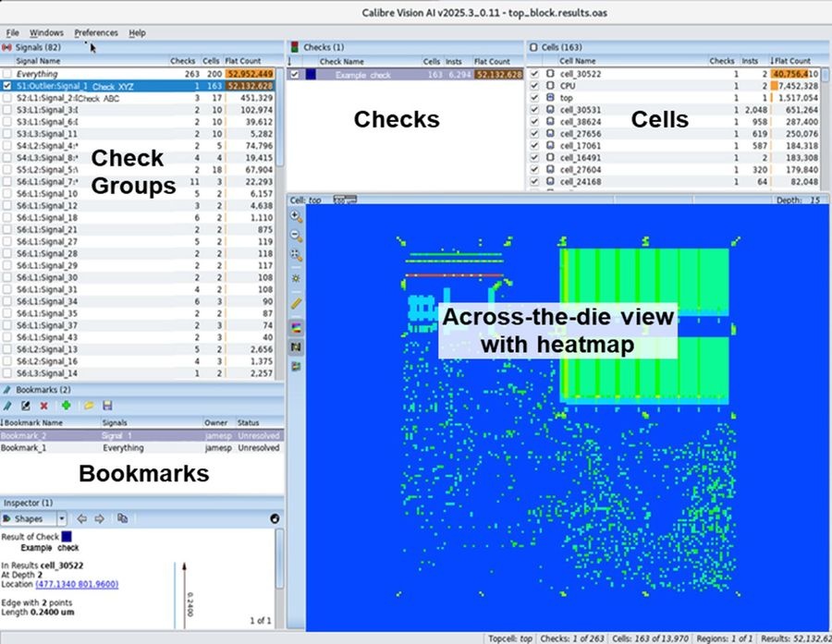This screenshot has height=644, width=832.
Task: Sort signals by Flat Count column header
Action: point(242,61)
